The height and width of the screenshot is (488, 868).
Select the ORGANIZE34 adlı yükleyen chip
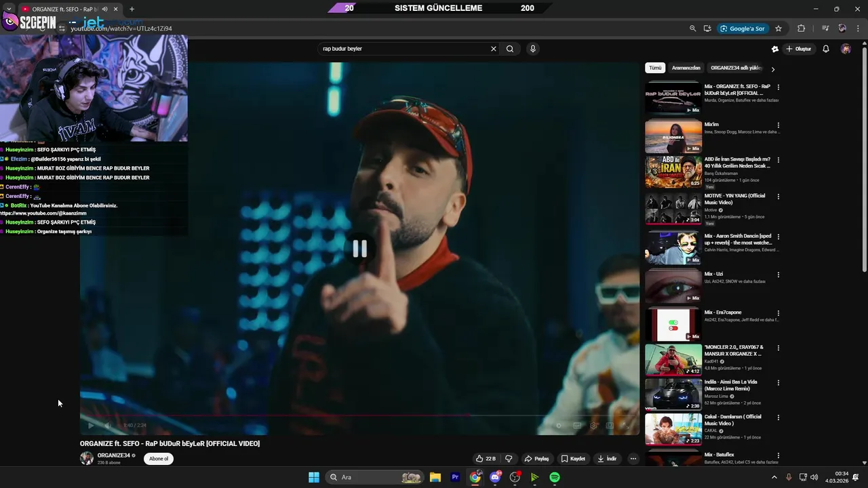click(x=736, y=68)
